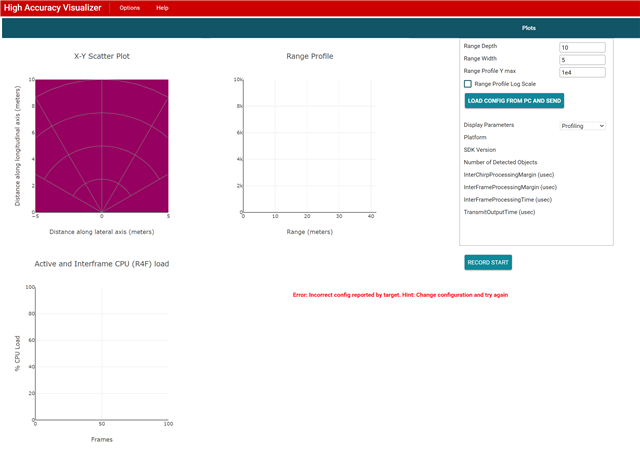Click the Range Profile Y max label
The width and height of the screenshot is (640, 449).
coord(490,71)
